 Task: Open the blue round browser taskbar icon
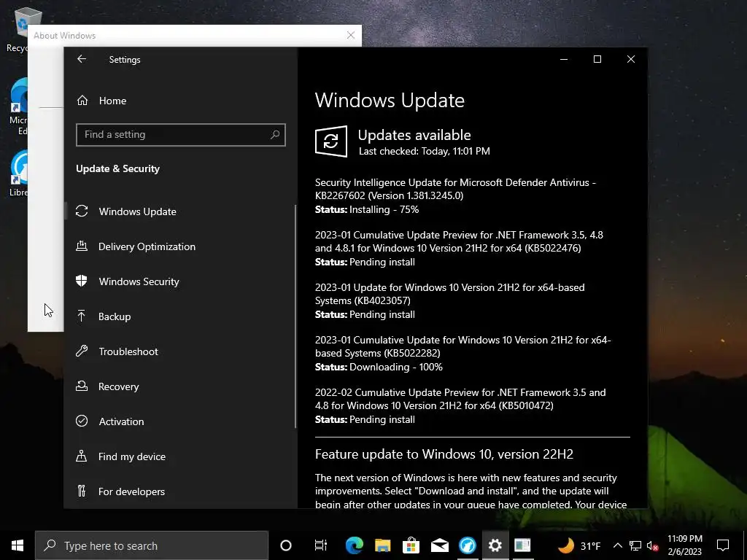coord(468,545)
